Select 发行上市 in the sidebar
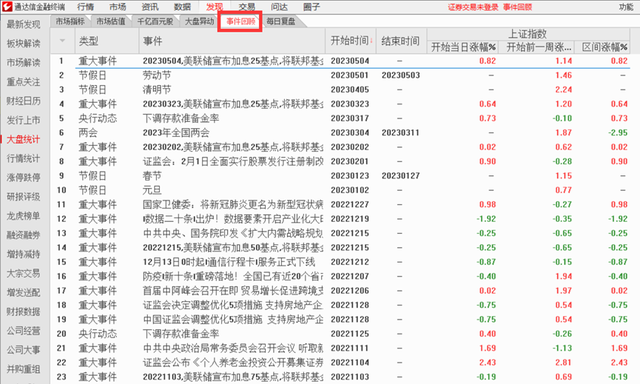 [23, 120]
